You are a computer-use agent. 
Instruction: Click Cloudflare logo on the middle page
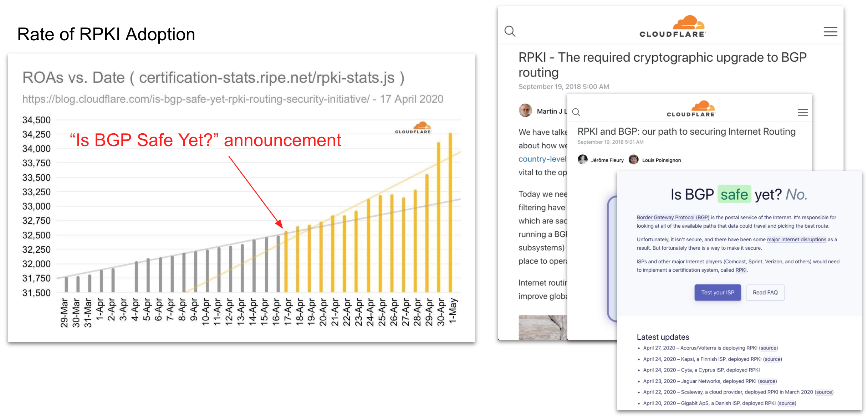tap(691, 109)
